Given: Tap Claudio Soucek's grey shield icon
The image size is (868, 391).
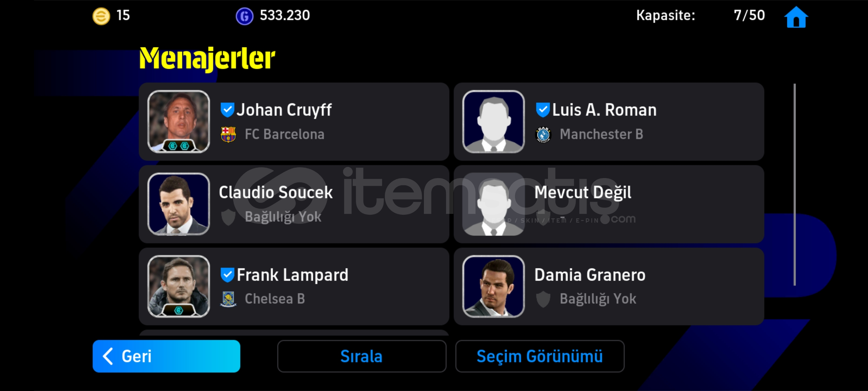Looking at the screenshot, I should click(228, 217).
